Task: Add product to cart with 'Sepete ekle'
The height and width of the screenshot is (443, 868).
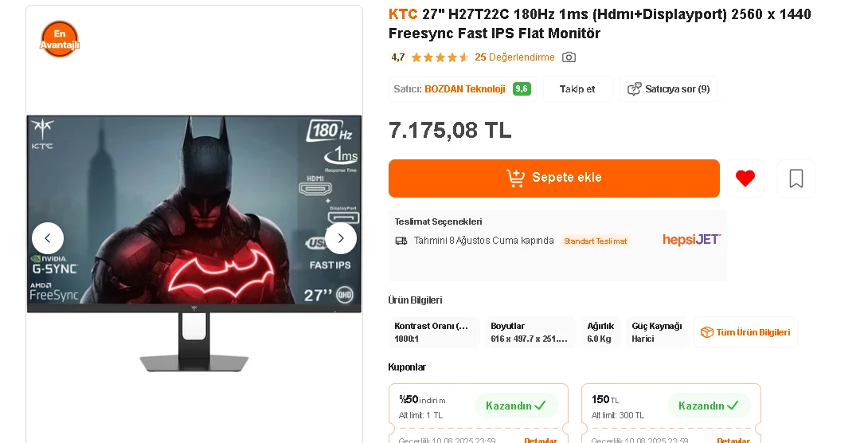Action: pyautogui.click(x=553, y=178)
